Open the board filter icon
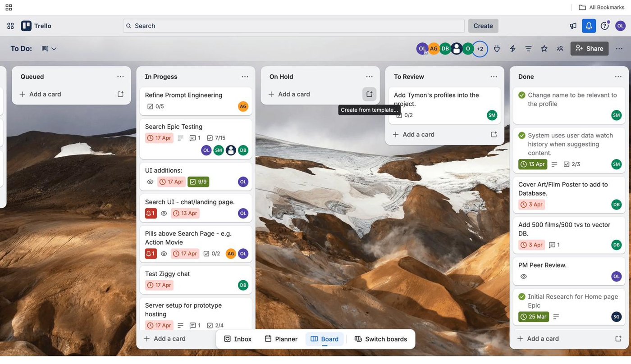This screenshot has width=631, height=364. coord(528,49)
